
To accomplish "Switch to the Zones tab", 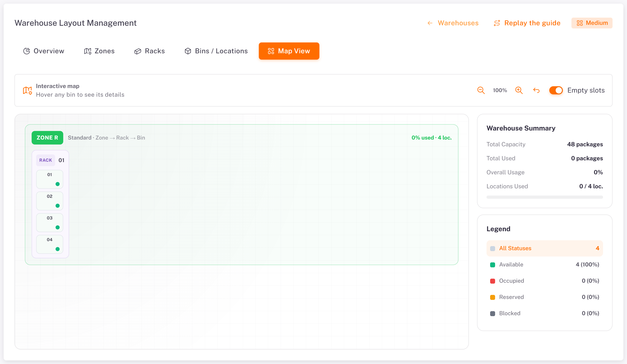I will click(99, 51).
